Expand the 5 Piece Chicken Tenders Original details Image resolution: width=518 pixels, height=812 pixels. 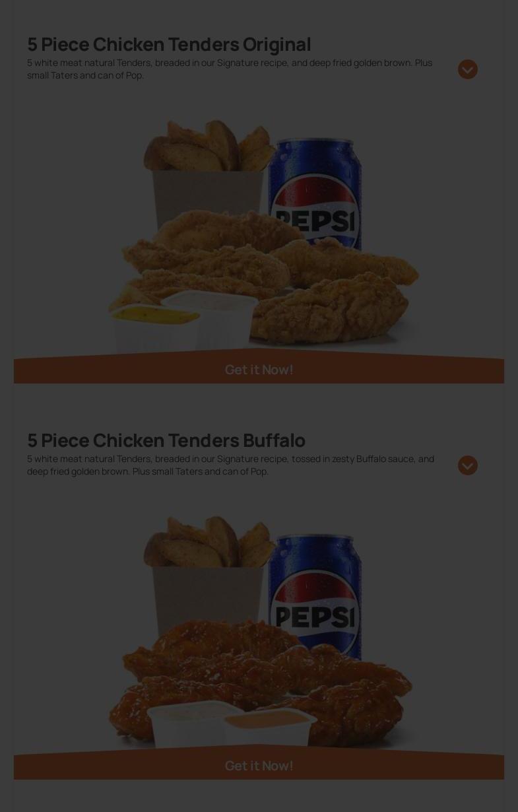pos(468,69)
